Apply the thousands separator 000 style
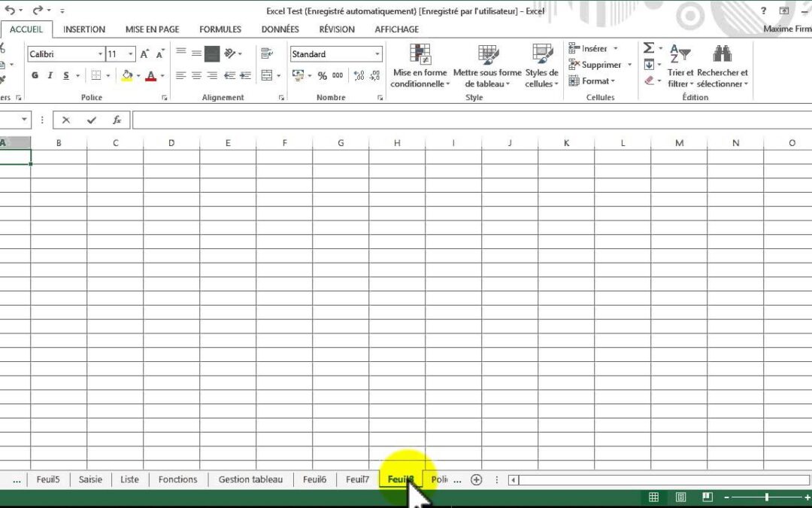This screenshot has width=812, height=508. pos(338,76)
